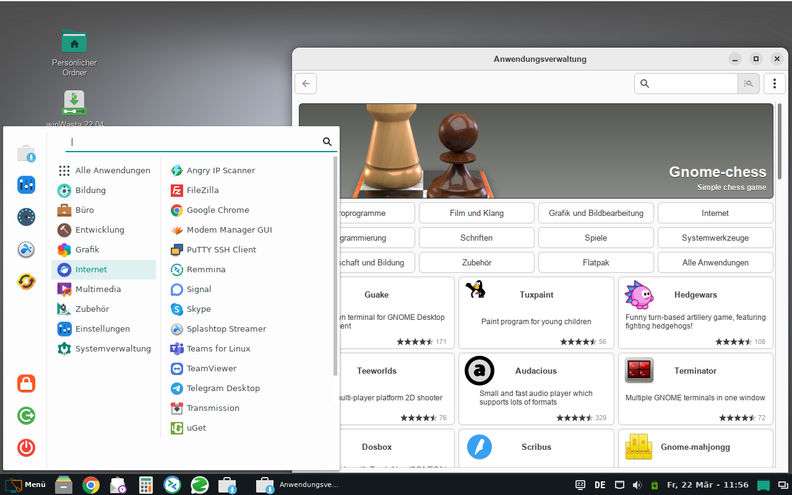The width and height of the screenshot is (792, 495).
Task: Click the green logout icon in sidebar
Action: 26,415
